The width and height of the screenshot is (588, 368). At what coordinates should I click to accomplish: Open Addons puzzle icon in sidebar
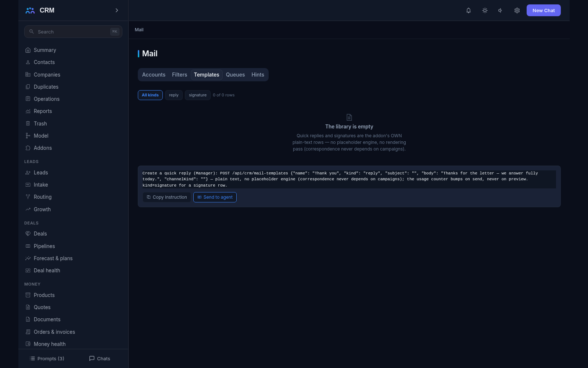pos(28,148)
